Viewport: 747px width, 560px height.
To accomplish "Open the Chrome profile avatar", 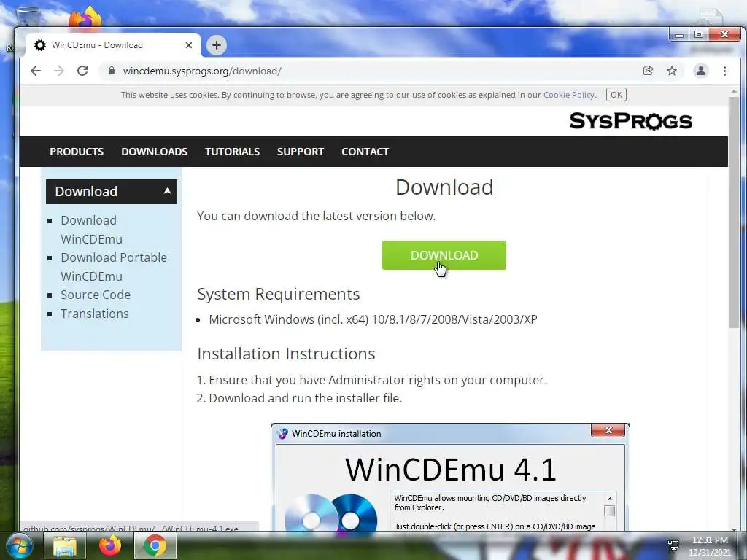I will click(701, 71).
